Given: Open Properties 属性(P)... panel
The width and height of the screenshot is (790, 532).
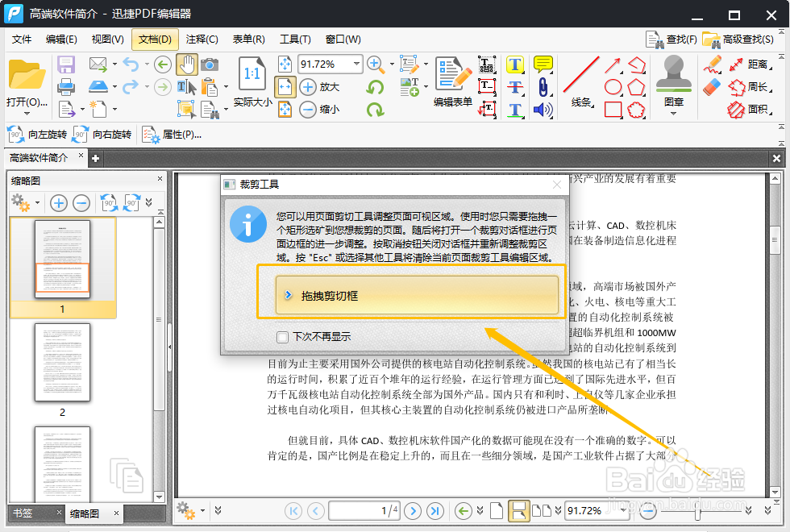Looking at the screenshot, I should point(172,135).
